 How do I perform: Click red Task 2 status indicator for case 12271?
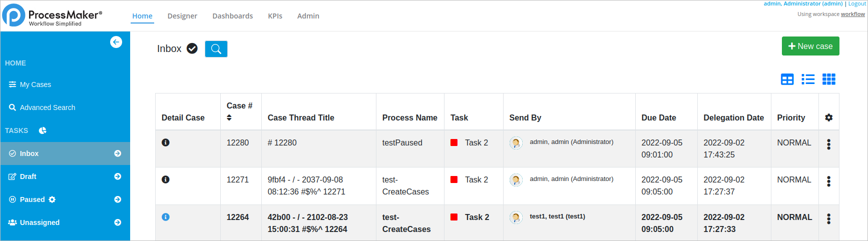(454, 179)
